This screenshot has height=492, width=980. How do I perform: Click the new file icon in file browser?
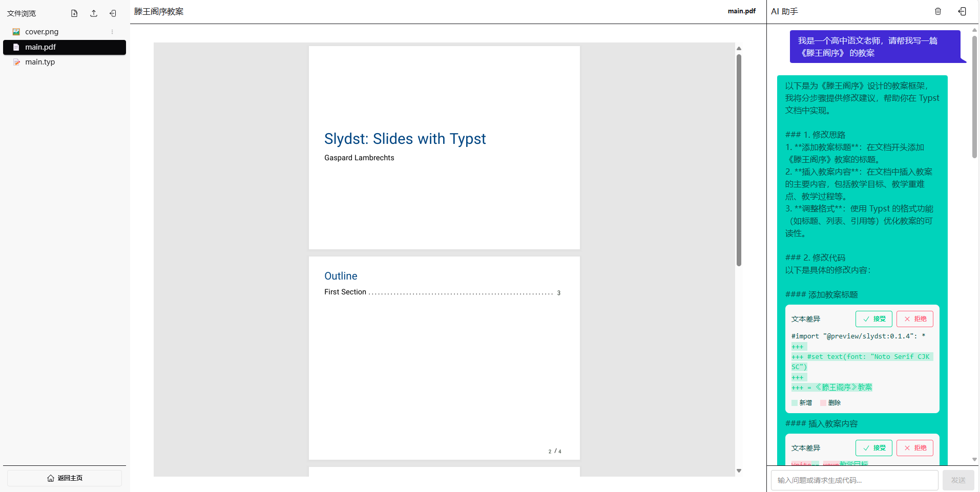[74, 13]
